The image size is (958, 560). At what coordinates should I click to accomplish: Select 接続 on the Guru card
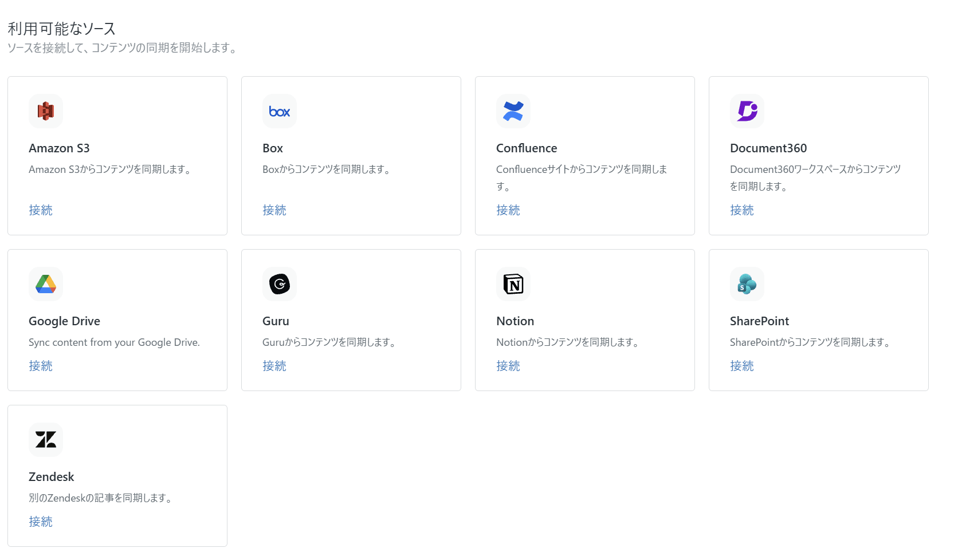point(274,366)
